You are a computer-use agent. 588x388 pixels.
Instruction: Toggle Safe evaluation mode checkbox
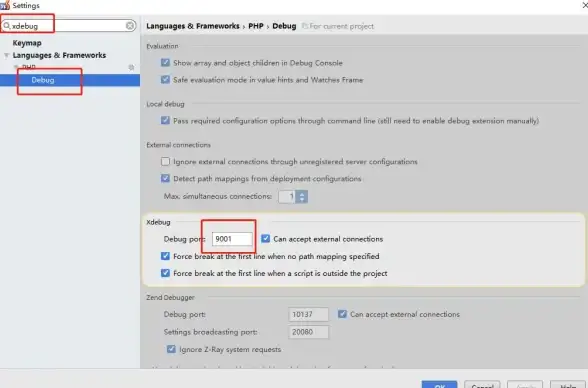click(x=165, y=79)
